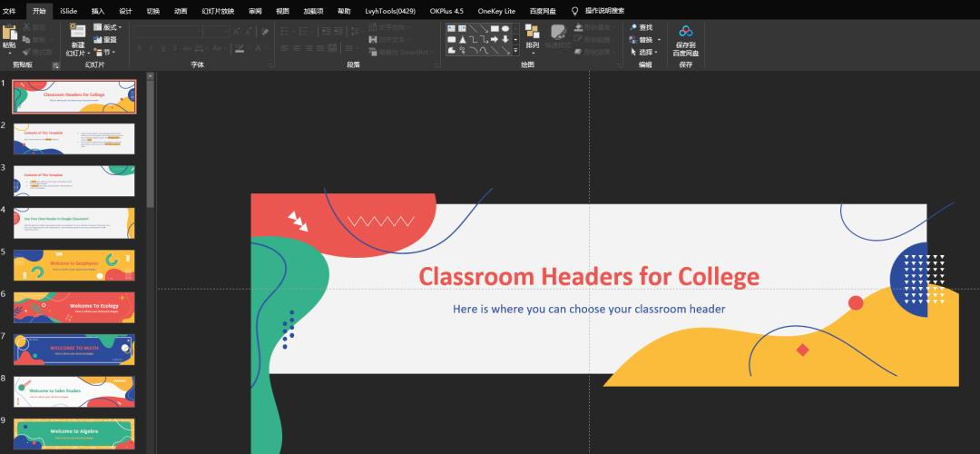The width and height of the screenshot is (980, 454).
Task: Expand the shapes gallery more arrow
Action: coord(516,51)
